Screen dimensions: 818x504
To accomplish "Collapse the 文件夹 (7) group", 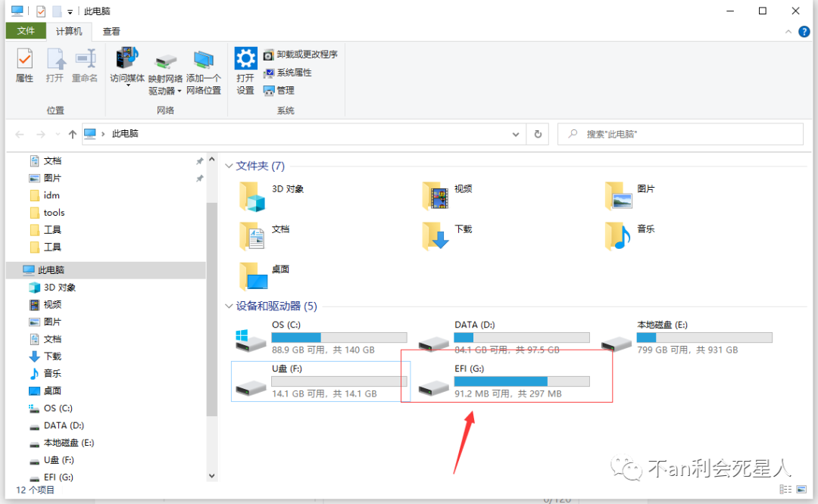I will tap(229, 166).
